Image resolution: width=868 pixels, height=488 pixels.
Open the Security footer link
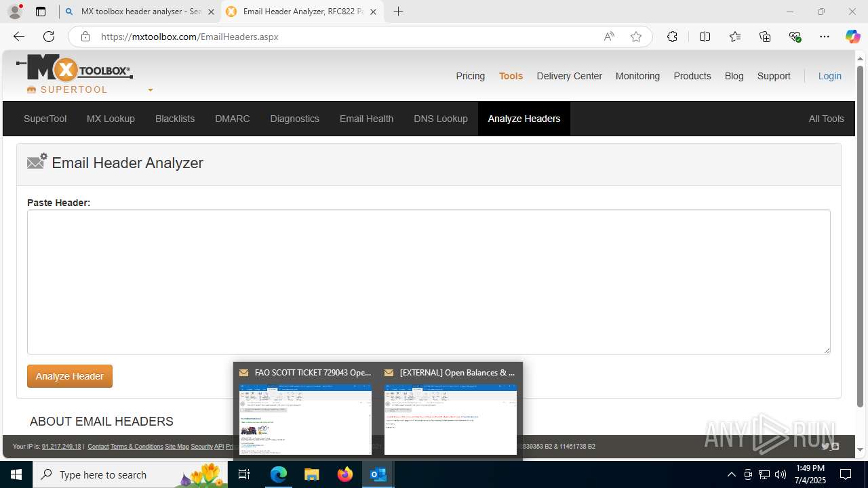202,447
